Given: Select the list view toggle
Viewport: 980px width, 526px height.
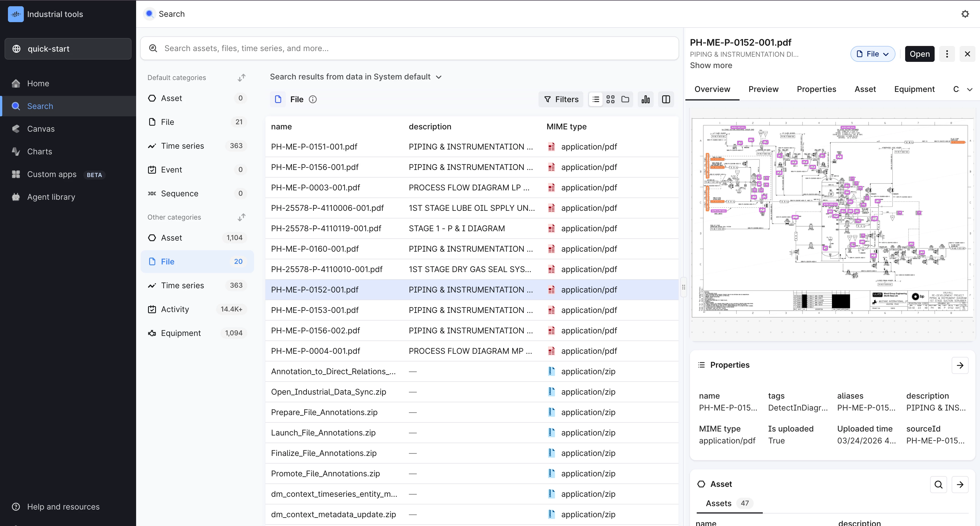Looking at the screenshot, I should (x=596, y=99).
